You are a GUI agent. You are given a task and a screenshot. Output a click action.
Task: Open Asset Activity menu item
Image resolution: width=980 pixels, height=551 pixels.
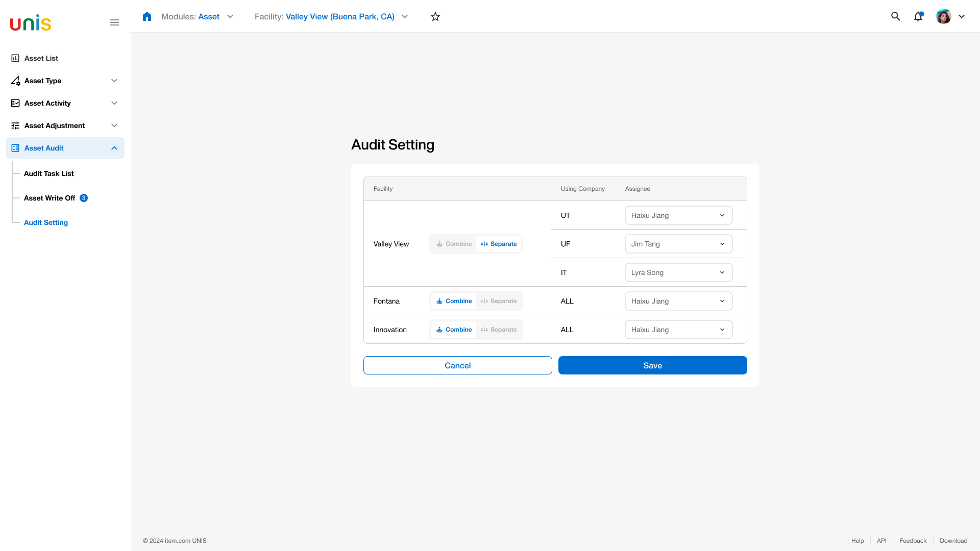coord(65,103)
